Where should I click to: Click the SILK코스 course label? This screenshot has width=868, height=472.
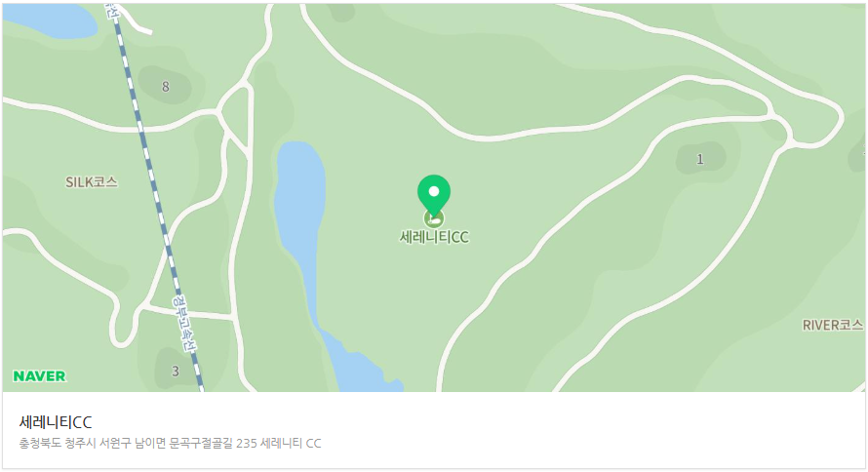click(92, 181)
